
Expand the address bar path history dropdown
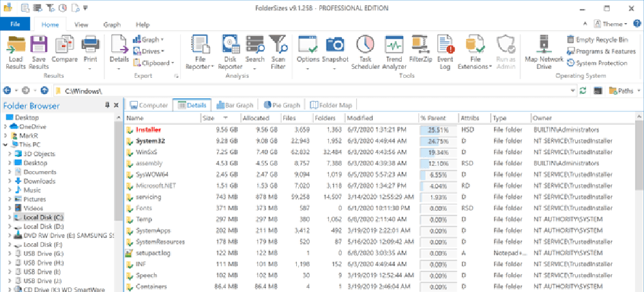pyautogui.click(x=573, y=91)
